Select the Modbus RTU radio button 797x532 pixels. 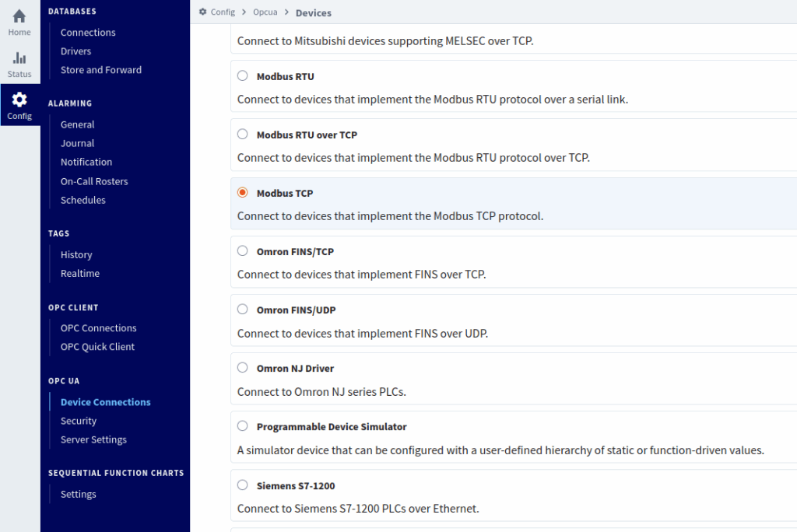(x=243, y=76)
